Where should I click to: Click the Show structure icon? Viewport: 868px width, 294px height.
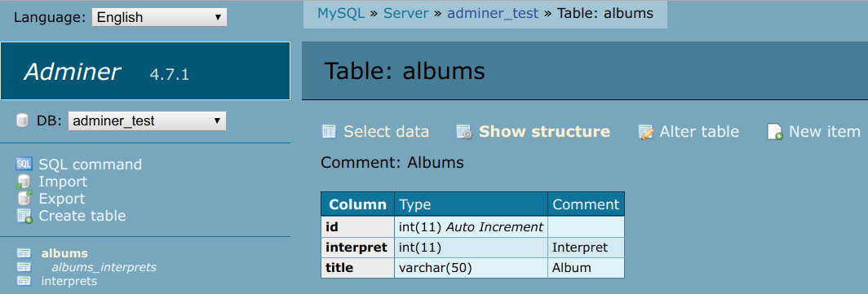pos(464,132)
